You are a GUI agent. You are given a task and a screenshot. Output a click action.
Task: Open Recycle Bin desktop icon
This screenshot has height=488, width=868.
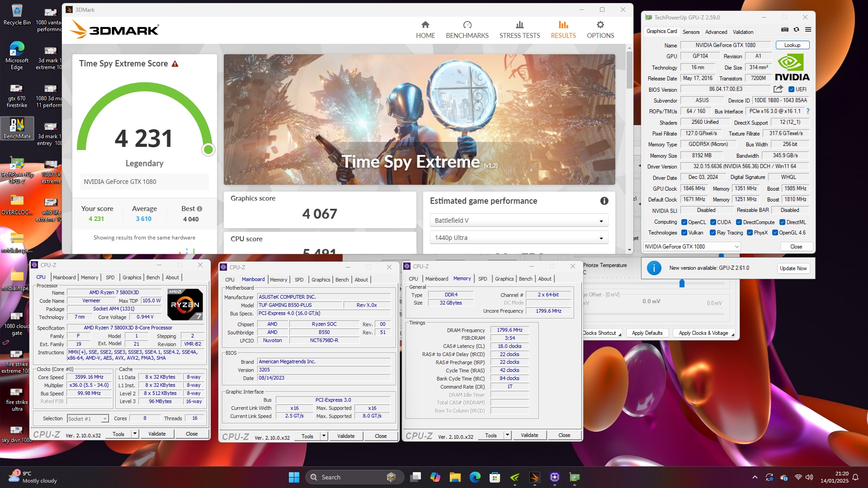coord(17,14)
